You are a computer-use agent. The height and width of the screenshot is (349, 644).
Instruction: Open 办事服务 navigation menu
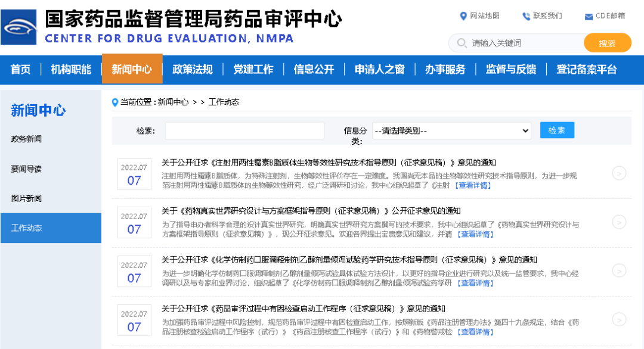pyautogui.click(x=445, y=70)
